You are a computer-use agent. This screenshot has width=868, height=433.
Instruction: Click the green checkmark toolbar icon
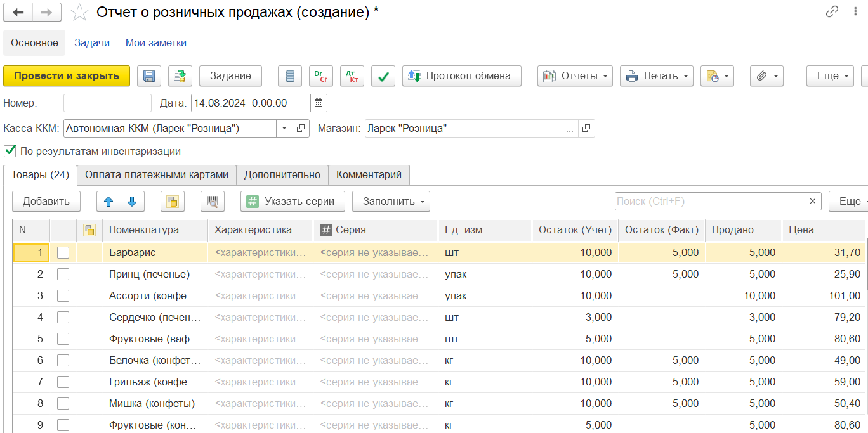click(x=383, y=76)
